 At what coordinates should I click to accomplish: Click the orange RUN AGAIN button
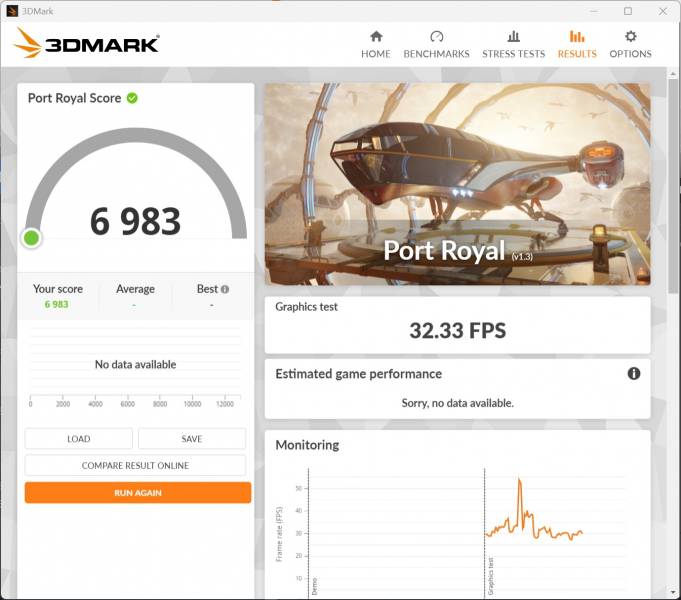pyautogui.click(x=138, y=493)
